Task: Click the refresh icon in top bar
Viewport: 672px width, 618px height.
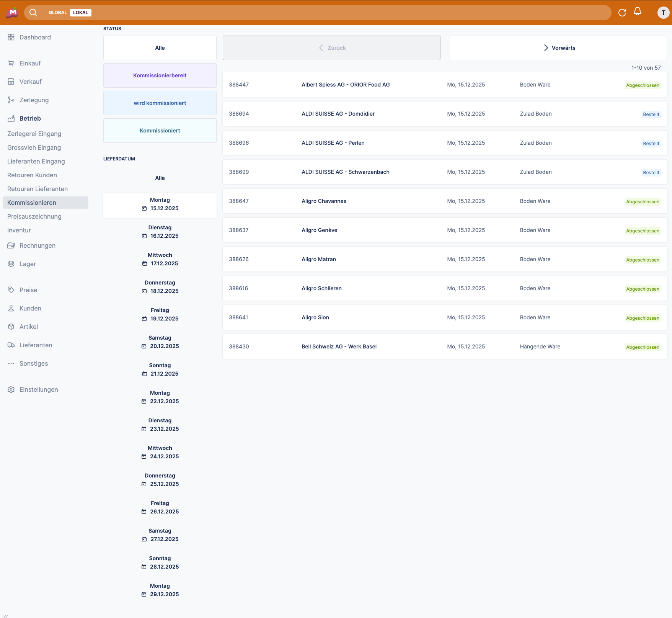Action: point(622,13)
